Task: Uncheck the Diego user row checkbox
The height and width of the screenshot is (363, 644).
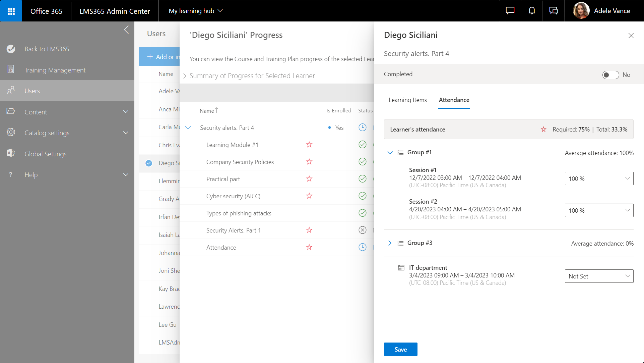Action: click(x=149, y=163)
